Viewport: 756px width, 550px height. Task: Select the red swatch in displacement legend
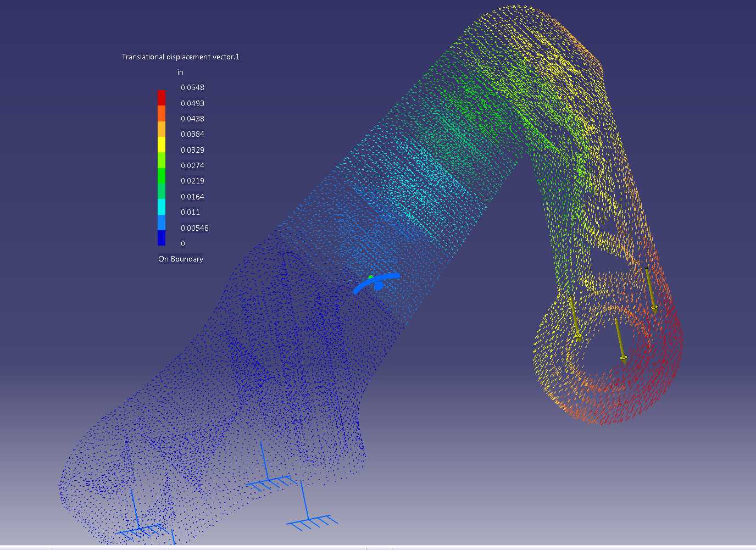pyautogui.click(x=162, y=98)
